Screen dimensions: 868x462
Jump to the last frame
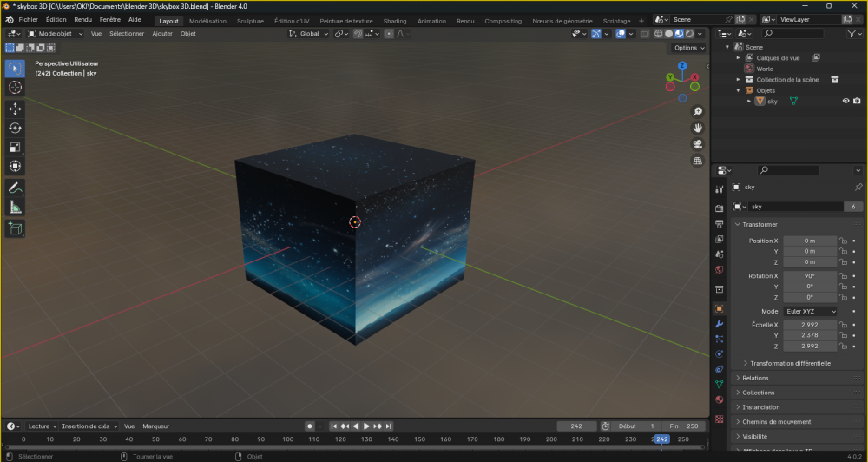click(x=389, y=426)
